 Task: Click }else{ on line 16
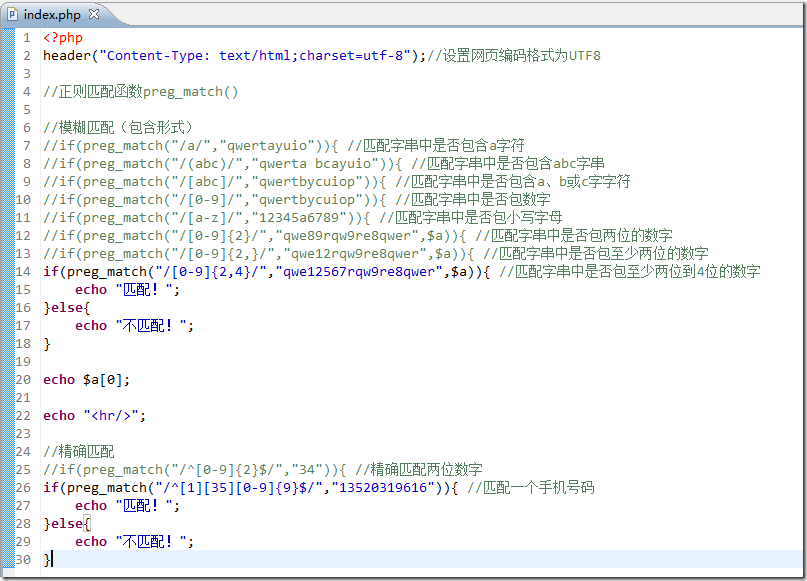tap(67, 308)
